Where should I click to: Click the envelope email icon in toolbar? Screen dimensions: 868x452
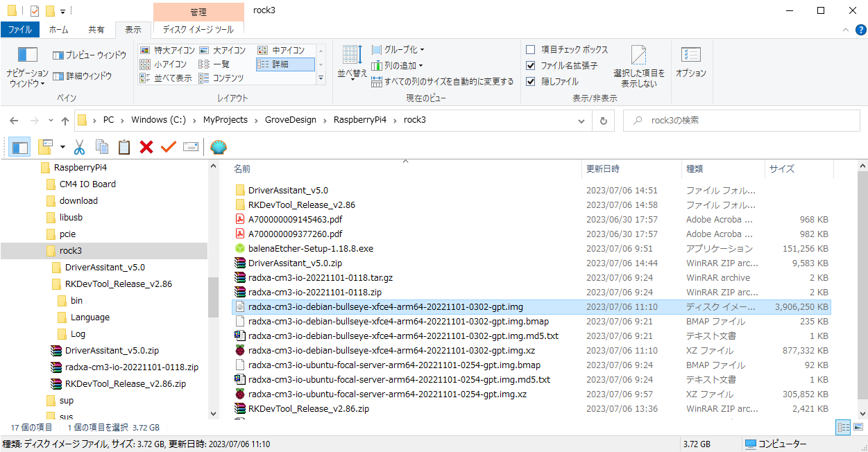[191, 147]
